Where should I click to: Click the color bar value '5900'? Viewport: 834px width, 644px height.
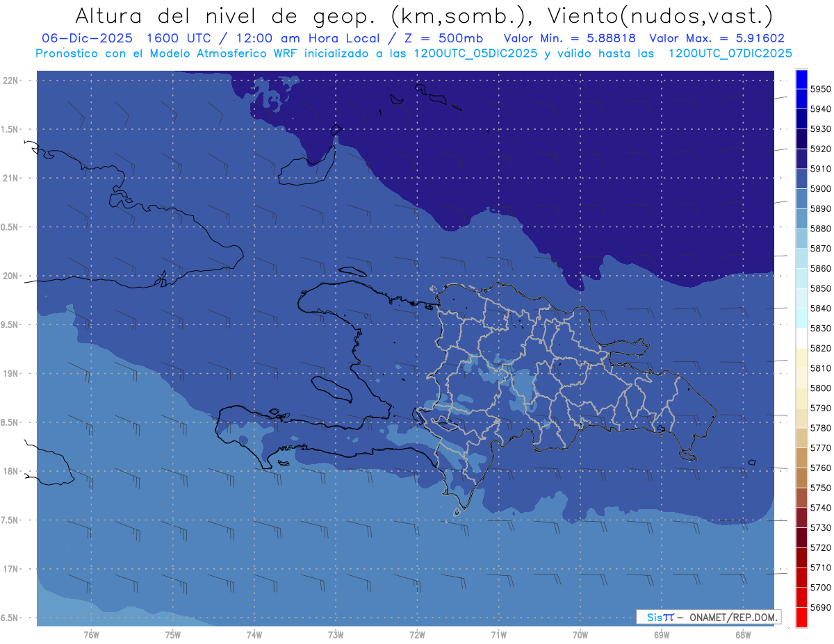pyautogui.click(x=821, y=189)
